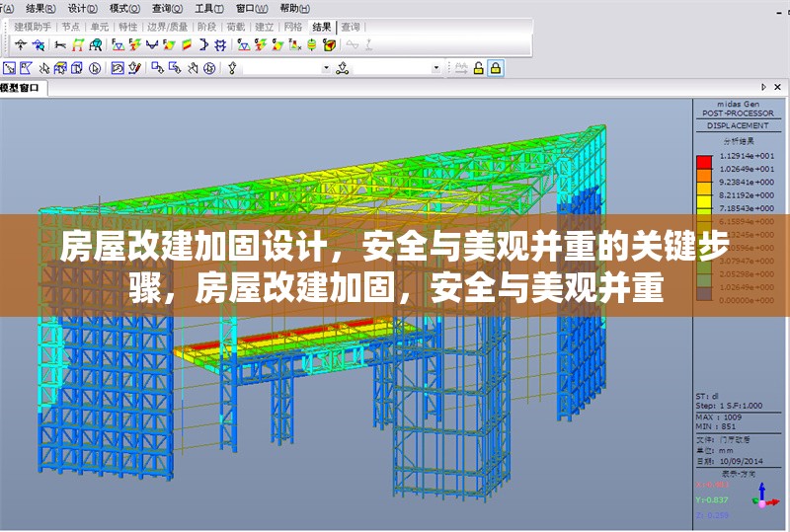
Task: Switch to the 建立 toolbar tab
Action: point(264,27)
